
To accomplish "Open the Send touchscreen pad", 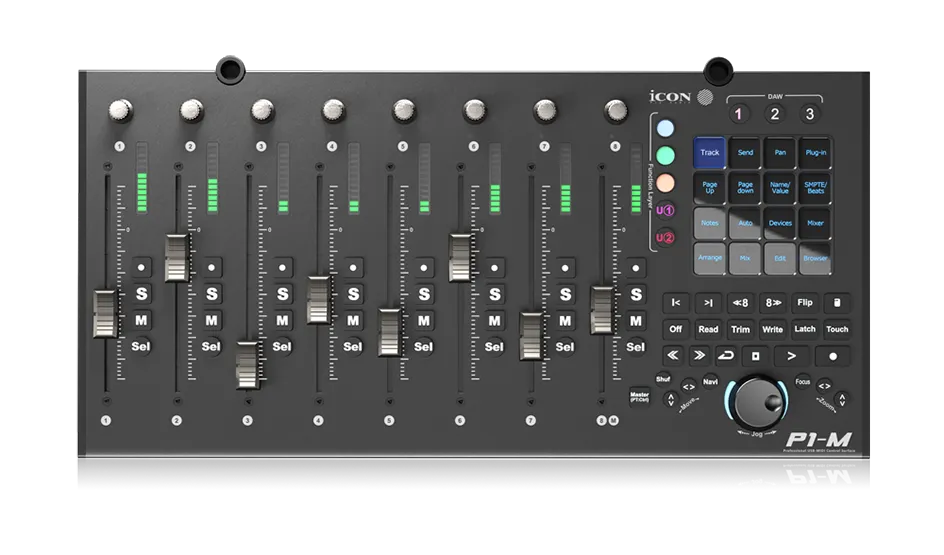I will (745, 153).
